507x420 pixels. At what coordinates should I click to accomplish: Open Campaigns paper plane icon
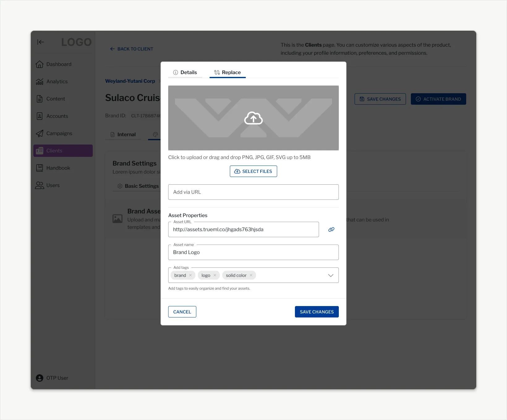40,133
